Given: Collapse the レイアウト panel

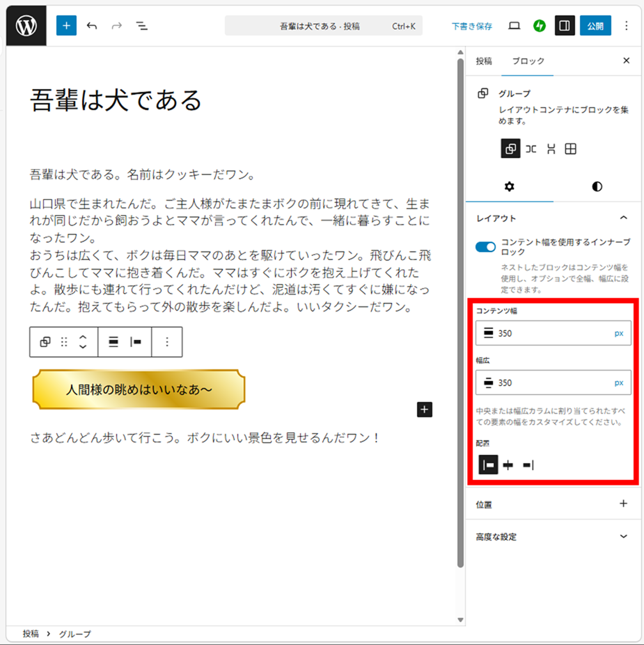Looking at the screenshot, I should pos(623,218).
